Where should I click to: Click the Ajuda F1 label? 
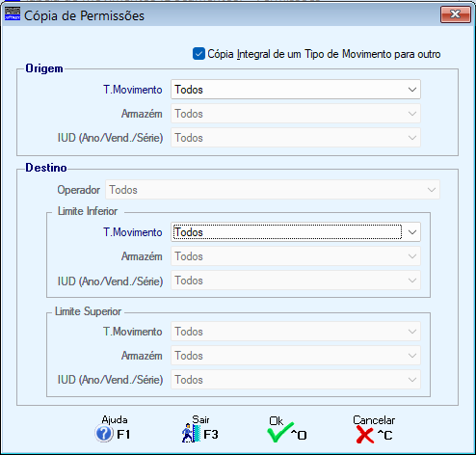tap(123, 435)
